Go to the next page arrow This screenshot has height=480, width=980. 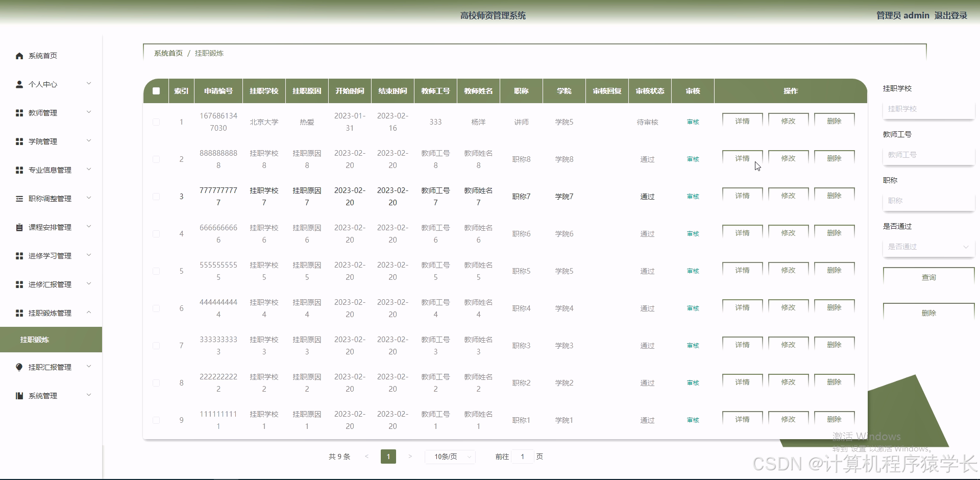410,457
